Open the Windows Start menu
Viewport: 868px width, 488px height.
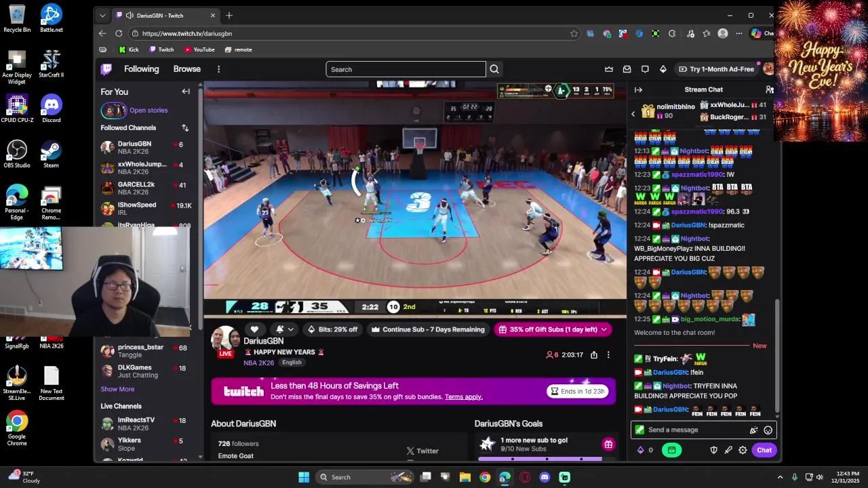[304, 477]
